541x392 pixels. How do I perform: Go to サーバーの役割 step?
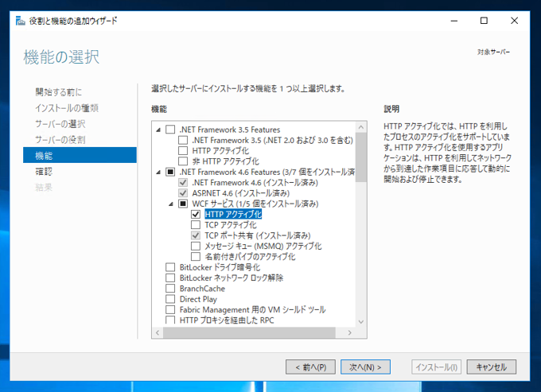click(60, 140)
